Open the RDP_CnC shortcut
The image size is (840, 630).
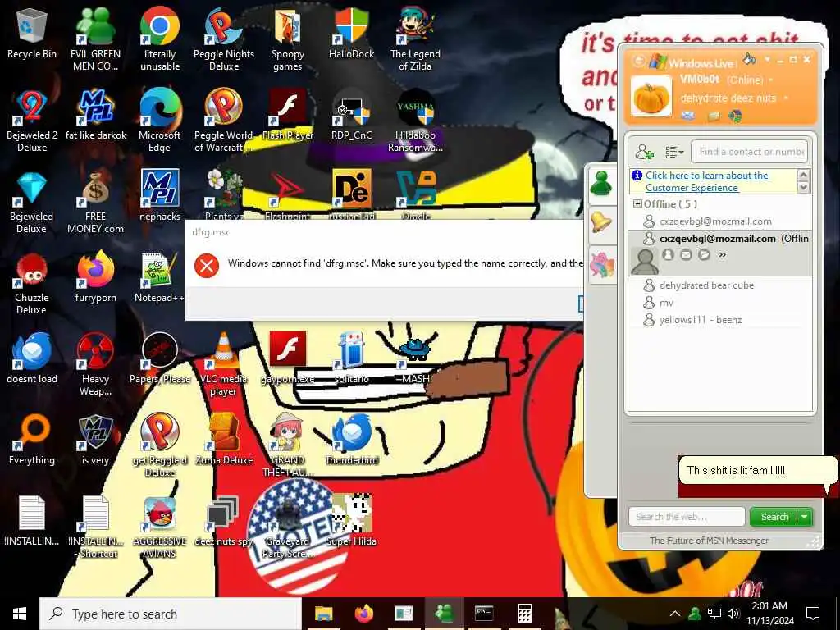[351, 115]
